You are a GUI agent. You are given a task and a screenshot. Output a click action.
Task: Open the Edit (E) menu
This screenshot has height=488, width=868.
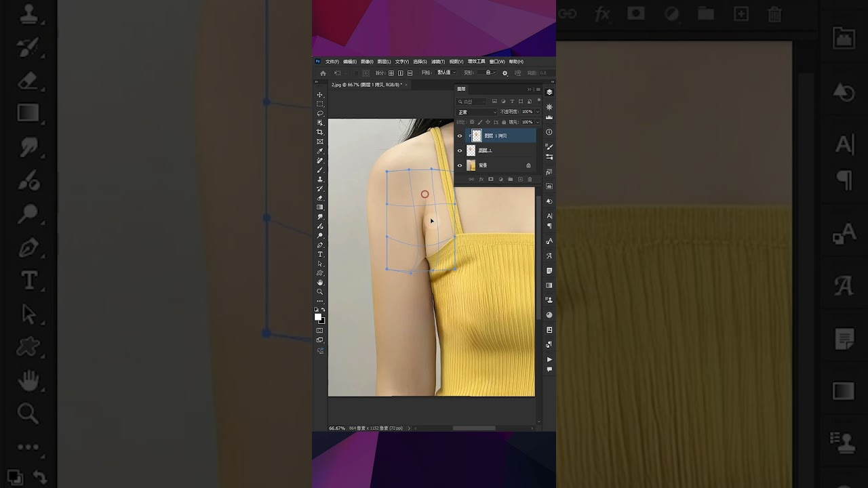coord(350,62)
